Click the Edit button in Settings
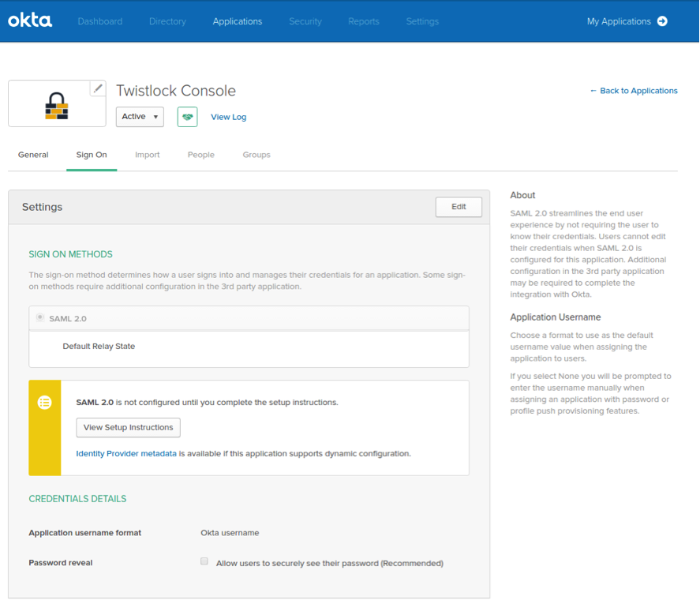The height and width of the screenshot is (604, 700). (x=459, y=207)
